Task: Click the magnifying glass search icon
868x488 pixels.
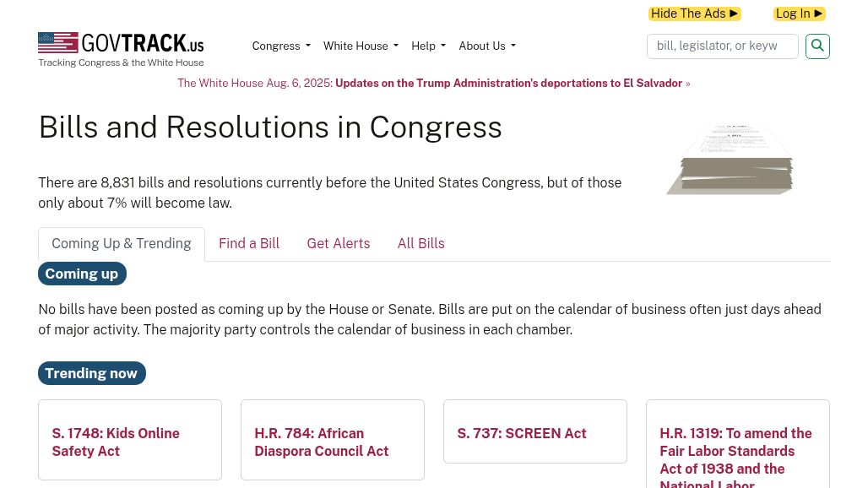Action: click(817, 46)
